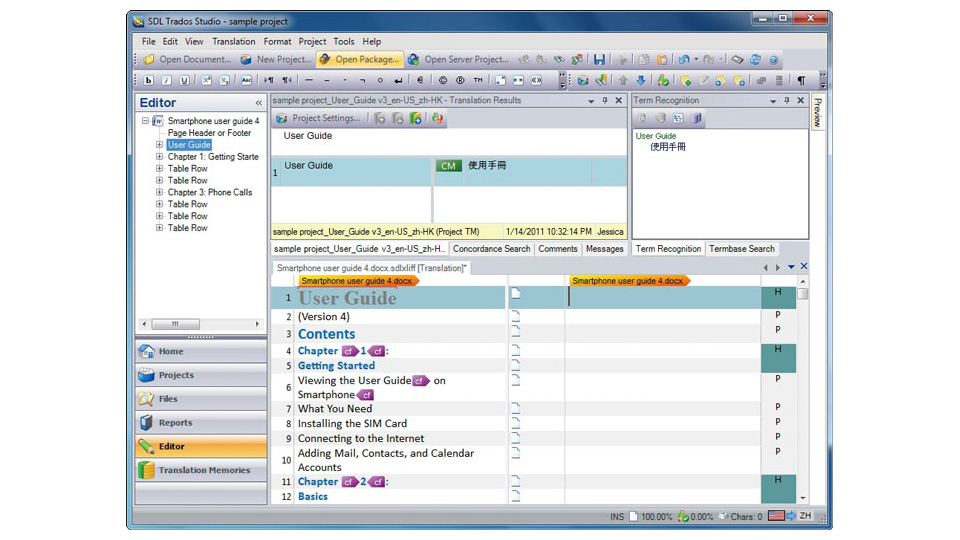This screenshot has width=960, height=540.
Task: Click the Home icon in the sidebar
Action: (146, 351)
